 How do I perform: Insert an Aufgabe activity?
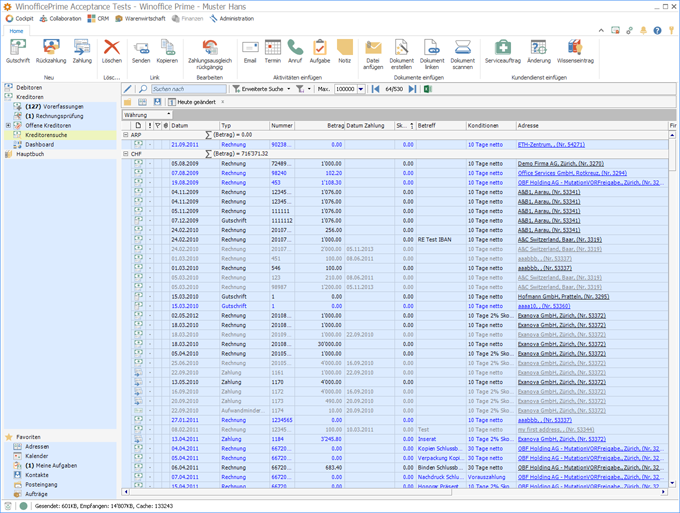pyautogui.click(x=320, y=51)
